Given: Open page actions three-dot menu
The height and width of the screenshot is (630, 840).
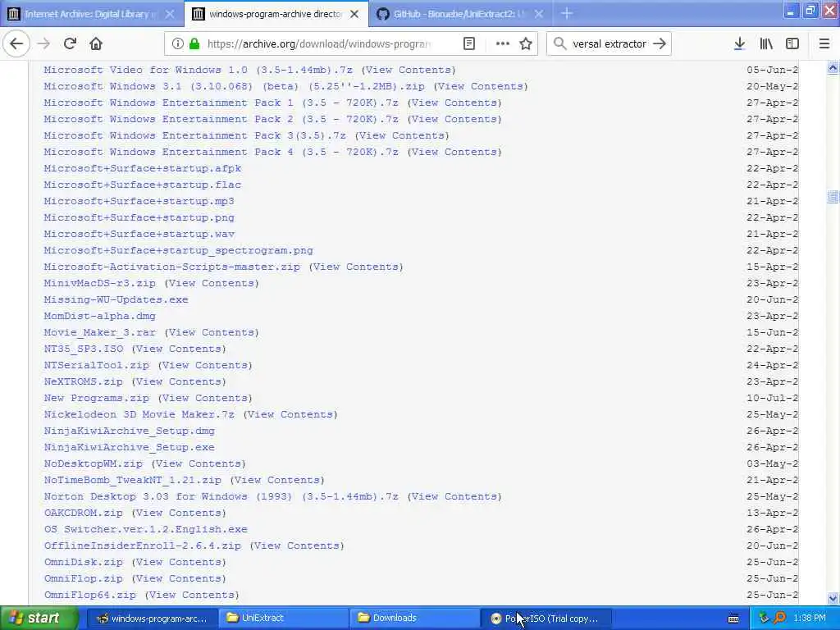Looking at the screenshot, I should [x=503, y=44].
